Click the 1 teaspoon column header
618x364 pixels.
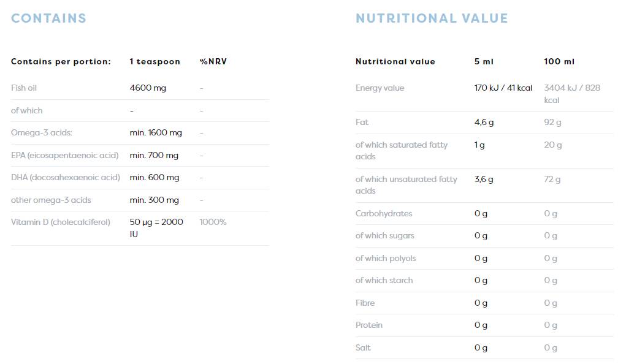click(154, 62)
